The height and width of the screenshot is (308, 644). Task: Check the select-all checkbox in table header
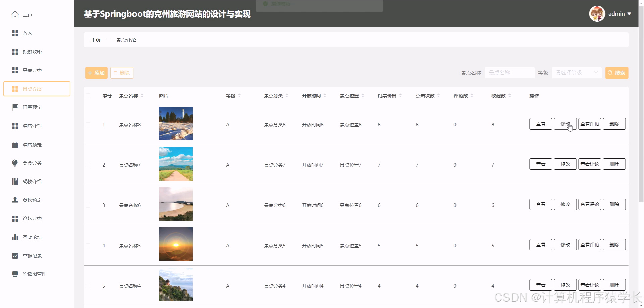88,96
